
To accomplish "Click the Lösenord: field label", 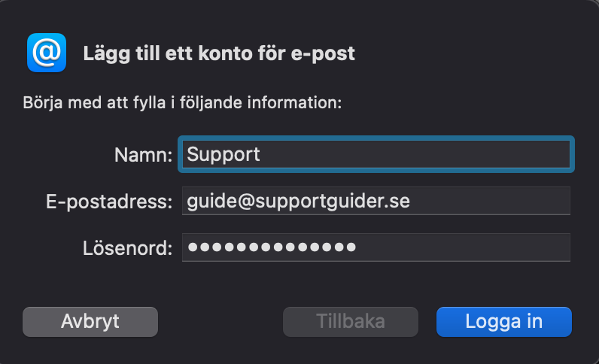I will click(x=128, y=248).
